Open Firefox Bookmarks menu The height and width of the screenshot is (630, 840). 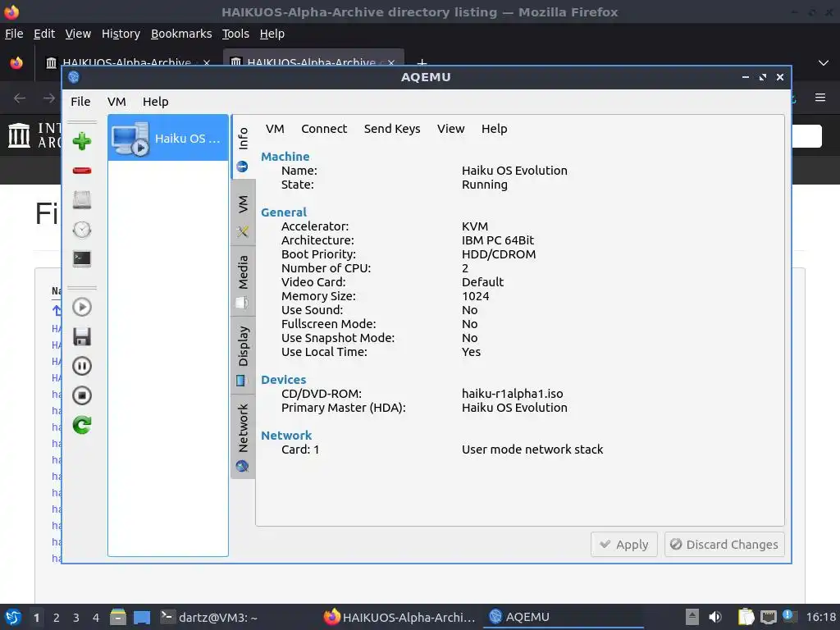(181, 34)
